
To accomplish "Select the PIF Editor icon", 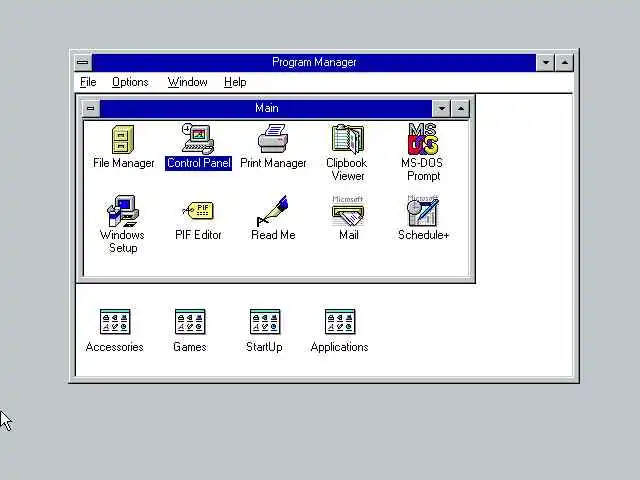I will (198, 211).
